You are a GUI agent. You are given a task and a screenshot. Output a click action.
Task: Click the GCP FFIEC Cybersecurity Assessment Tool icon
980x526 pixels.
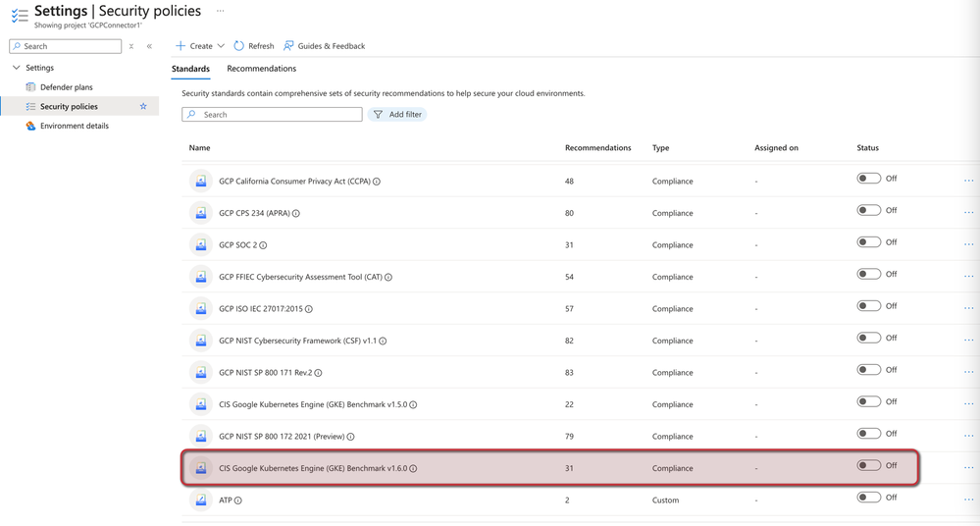[x=201, y=277]
